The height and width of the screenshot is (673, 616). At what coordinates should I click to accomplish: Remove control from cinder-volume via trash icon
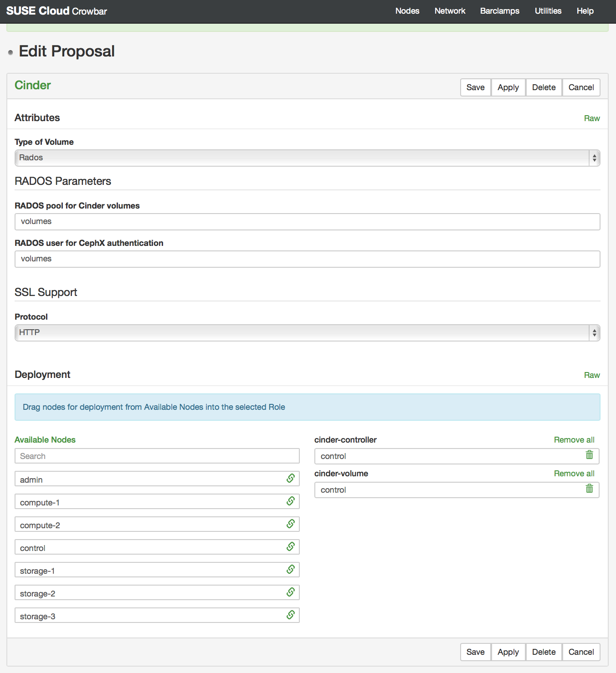point(589,489)
